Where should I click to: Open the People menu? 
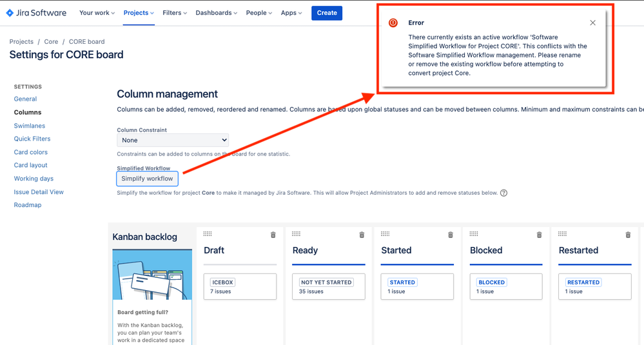pos(259,13)
